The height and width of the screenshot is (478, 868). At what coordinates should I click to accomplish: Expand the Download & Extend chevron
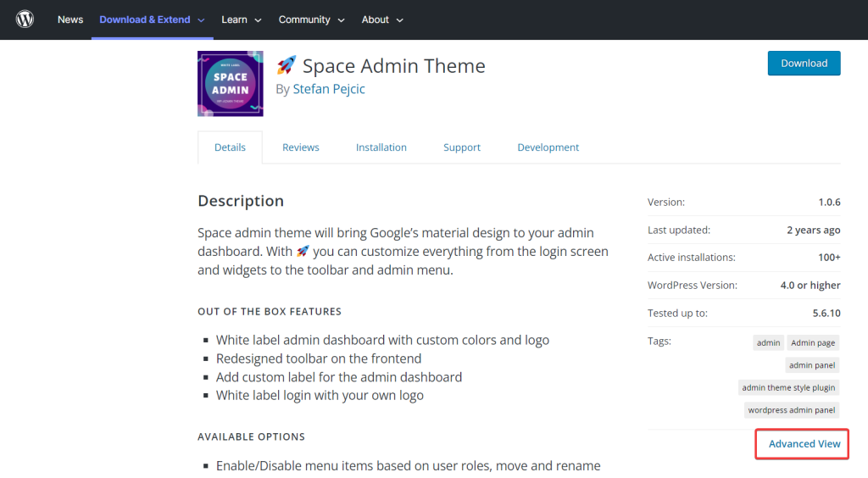pyautogui.click(x=201, y=20)
